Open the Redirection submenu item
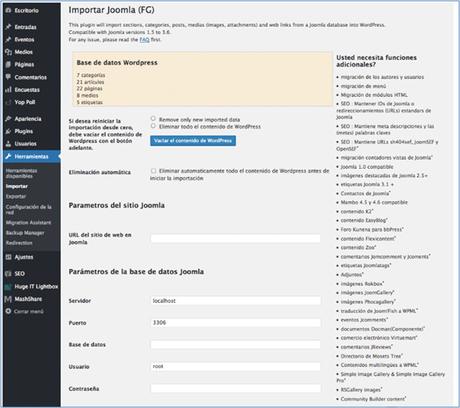Image resolution: width=460 pixels, height=408 pixels. click(19, 243)
